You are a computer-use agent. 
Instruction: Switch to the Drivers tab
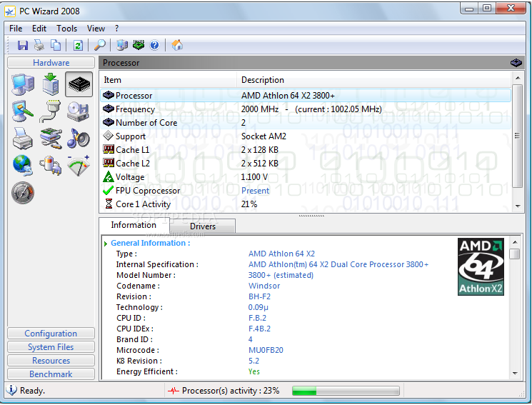pyautogui.click(x=203, y=226)
